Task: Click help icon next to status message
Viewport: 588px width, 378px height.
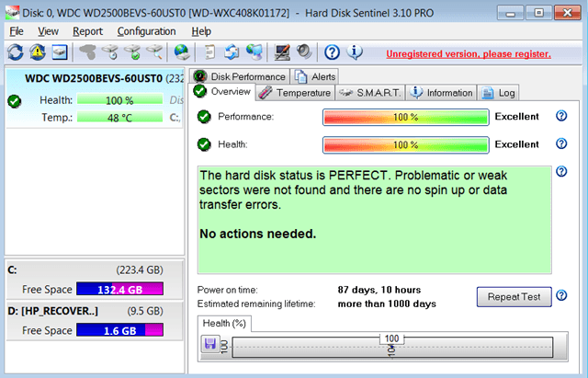Action: tap(561, 172)
